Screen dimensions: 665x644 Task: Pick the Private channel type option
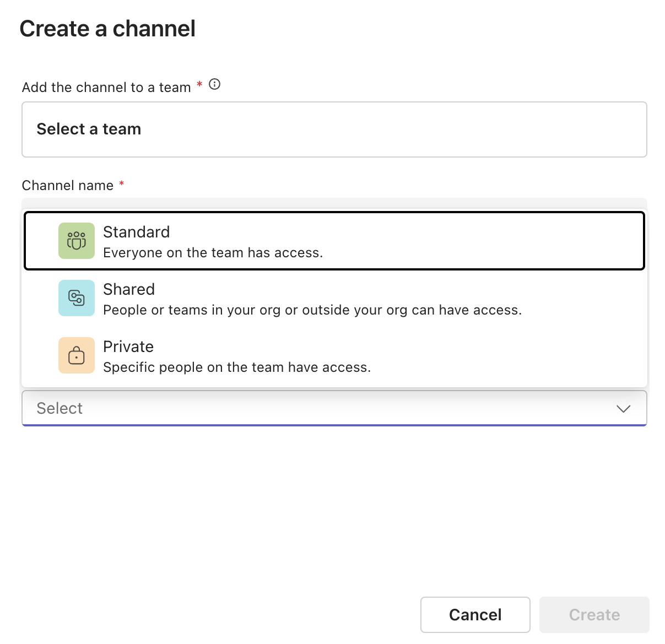(334, 356)
